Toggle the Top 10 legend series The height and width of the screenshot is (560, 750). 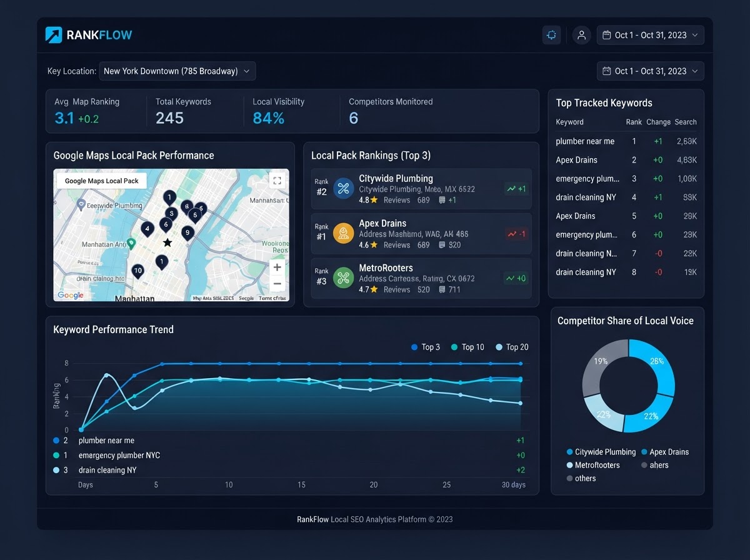pos(467,347)
